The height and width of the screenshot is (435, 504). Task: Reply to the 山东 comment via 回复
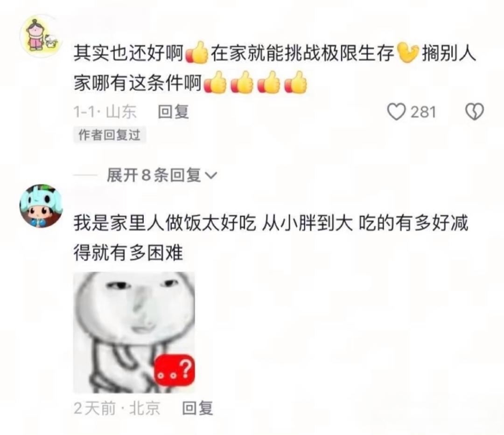173,112
